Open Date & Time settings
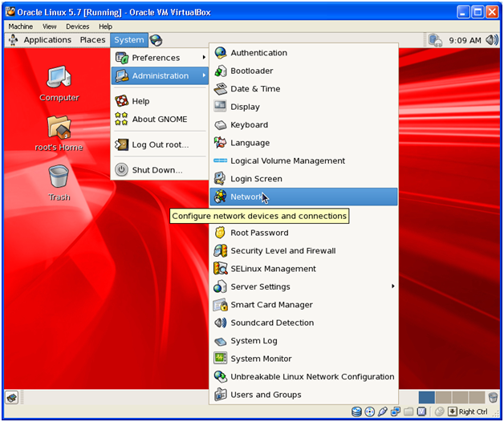Image resolution: width=504 pixels, height=422 pixels. (x=303, y=89)
